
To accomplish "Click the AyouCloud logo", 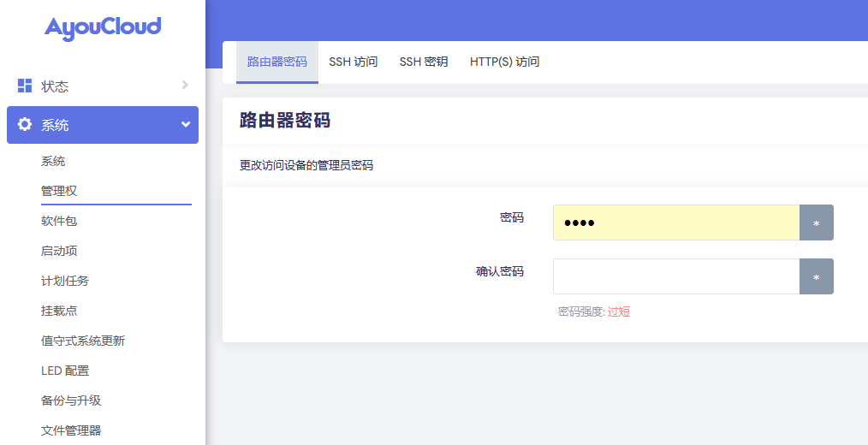I will (103, 27).
